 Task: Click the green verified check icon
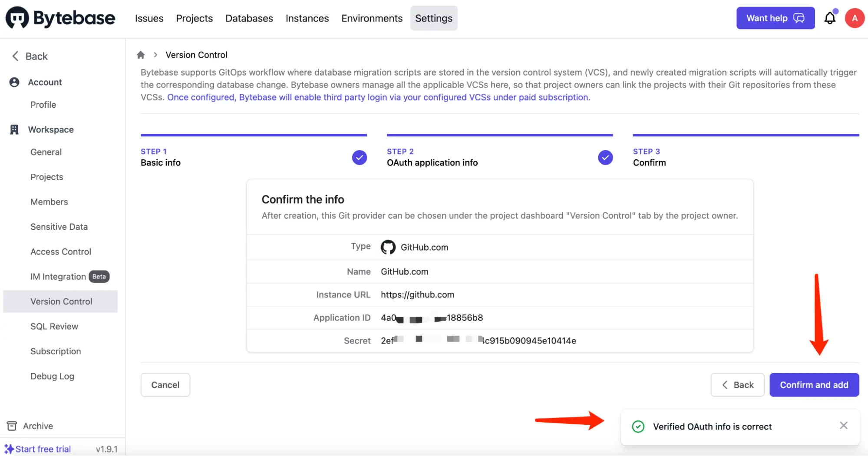click(x=638, y=426)
